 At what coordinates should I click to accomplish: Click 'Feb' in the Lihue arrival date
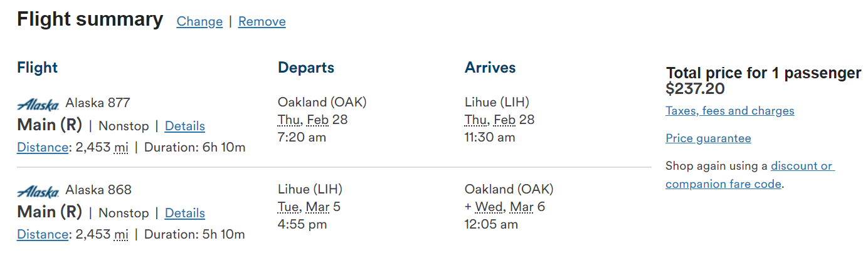504,120
